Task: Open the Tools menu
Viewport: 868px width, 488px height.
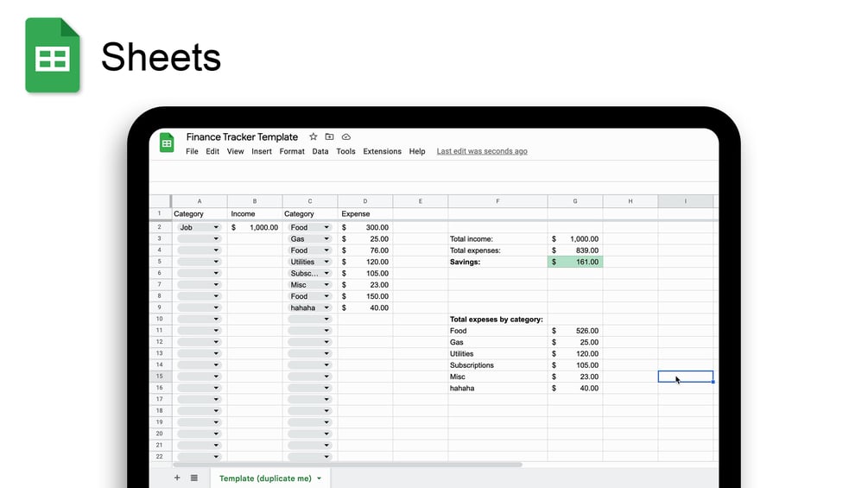Action: coord(346,151)
